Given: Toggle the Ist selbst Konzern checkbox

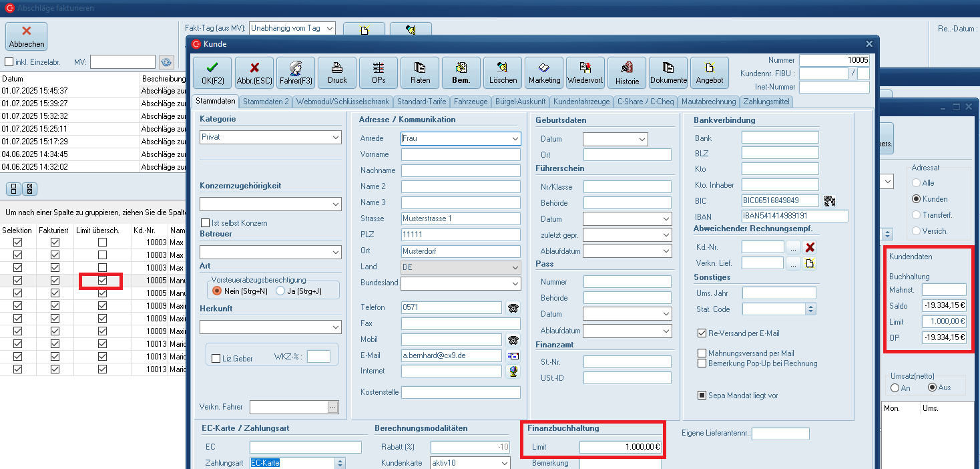Looking at the screenshot, I should pos(206,222).
